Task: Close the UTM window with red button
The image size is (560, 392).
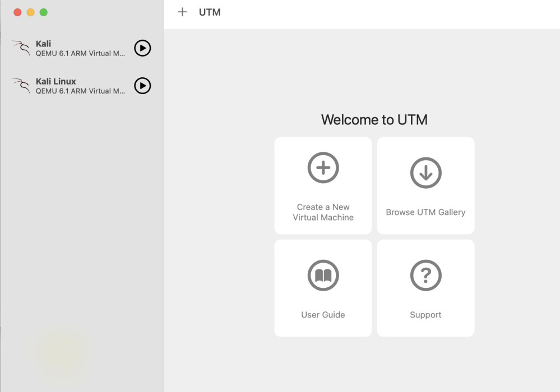Action: (17, 12)
